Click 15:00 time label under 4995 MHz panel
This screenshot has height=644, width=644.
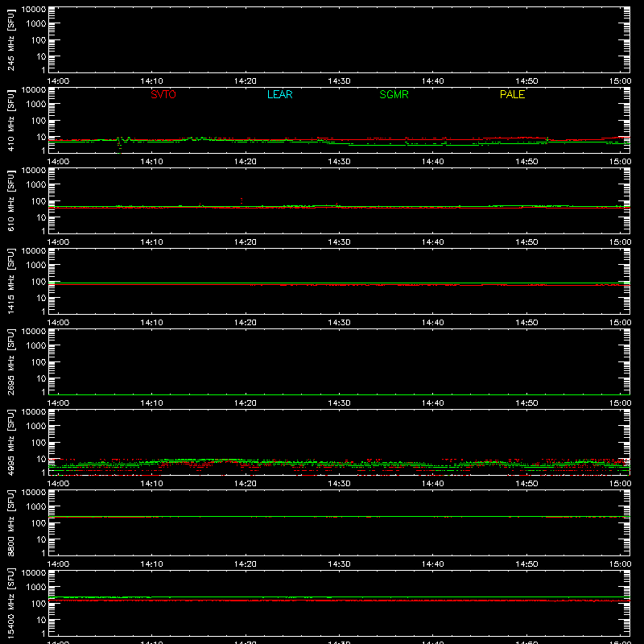pyautogui.click(x=620, y=484)
